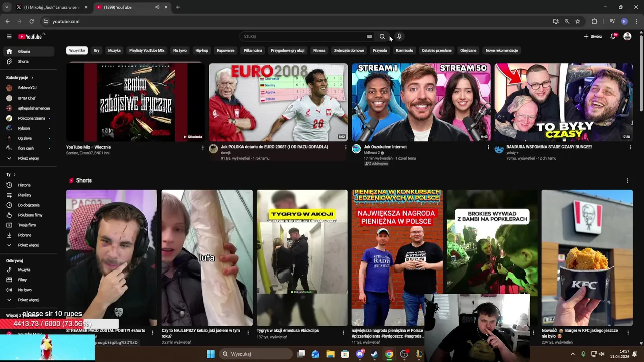
Task: Open the notifications bell
Action: [x=613, y=36]
